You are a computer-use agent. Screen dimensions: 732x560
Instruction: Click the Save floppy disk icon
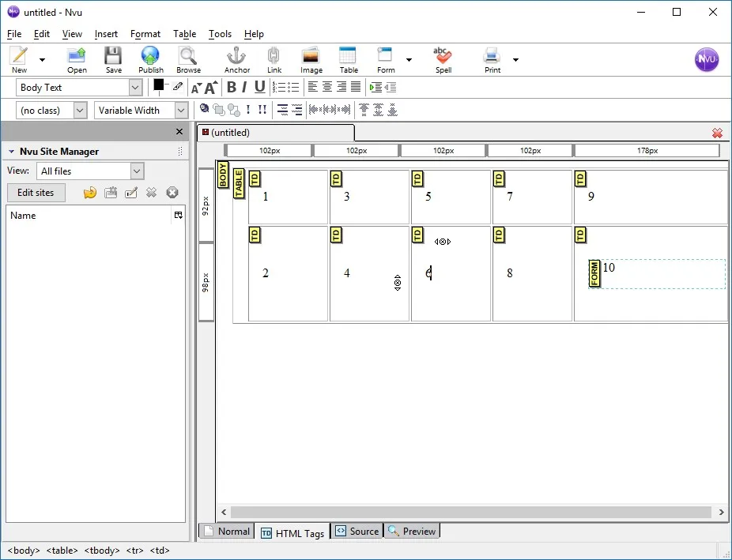point(114,60)
